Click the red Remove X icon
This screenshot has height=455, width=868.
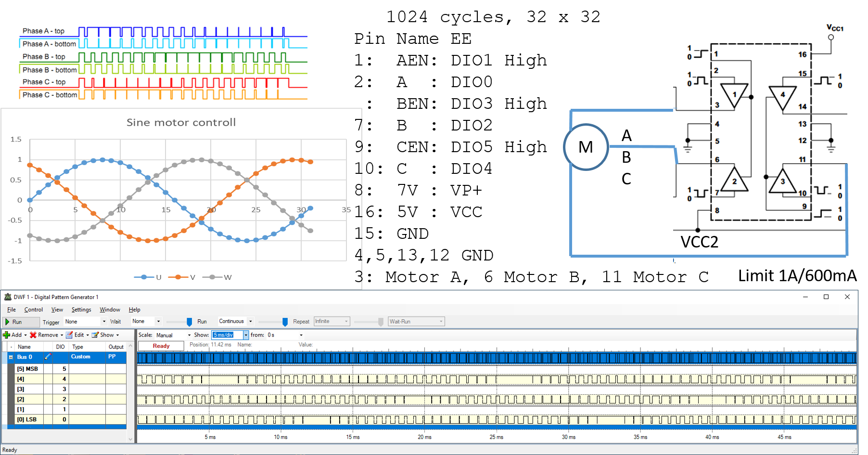(x=33, y=335)
